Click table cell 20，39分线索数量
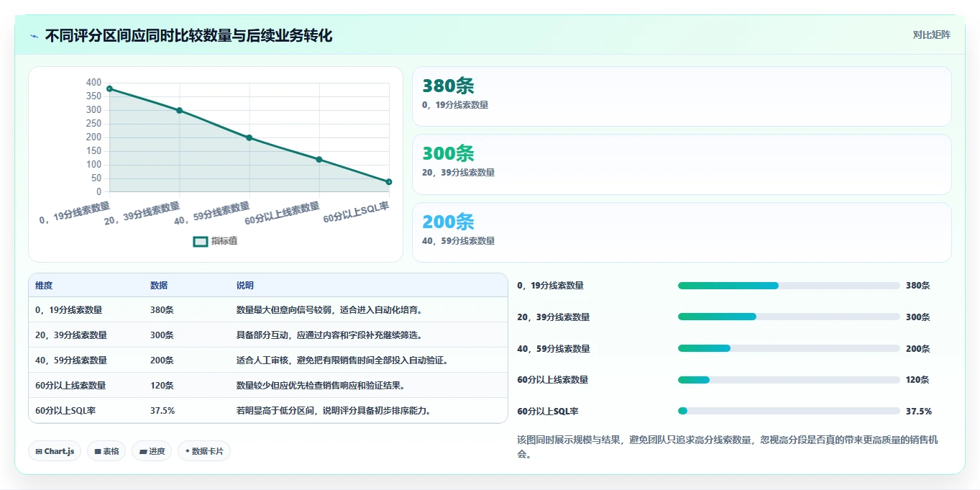This screenshot has width=980, height=490. [71, 335]
